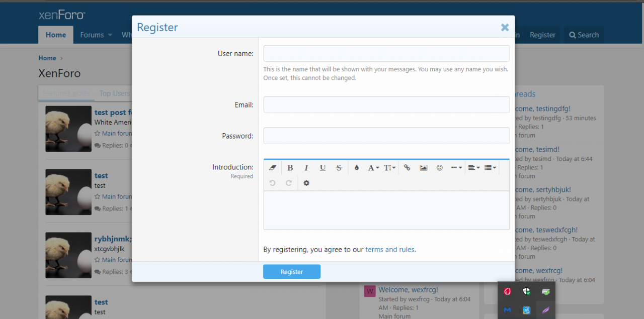Click the insert image icon
The height and width of the screenshot is (319, 644).
tap(423, 168)
